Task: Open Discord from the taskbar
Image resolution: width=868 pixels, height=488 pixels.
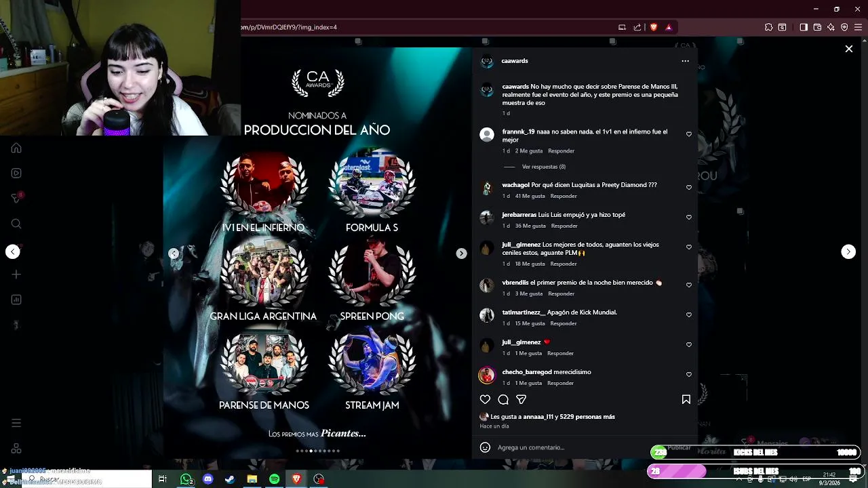Action: 208,479
